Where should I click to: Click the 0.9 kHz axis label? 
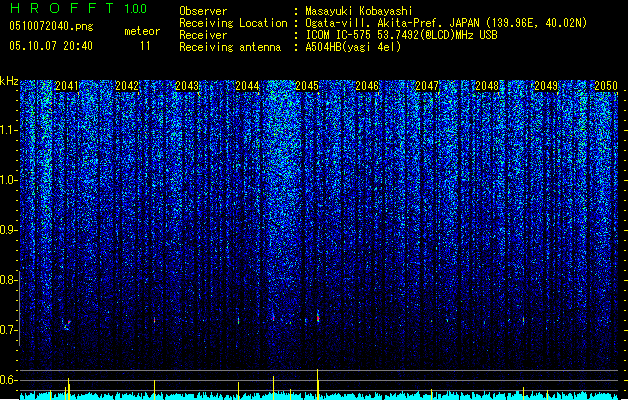pos(9,230)
